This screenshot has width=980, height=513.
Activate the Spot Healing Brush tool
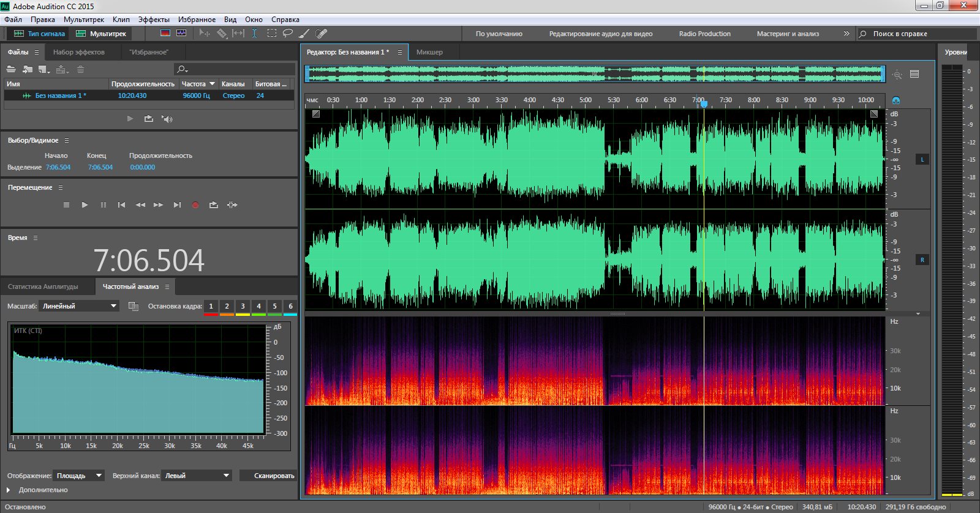click(x=321, y=33)
